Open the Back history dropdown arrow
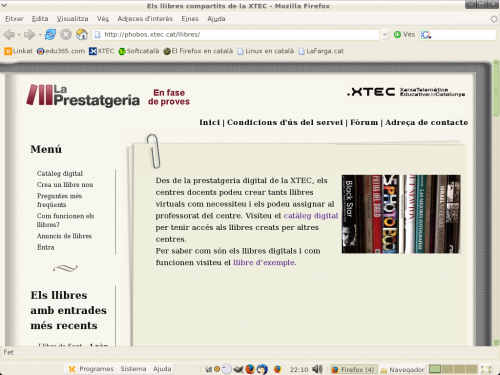 point(19,35)
